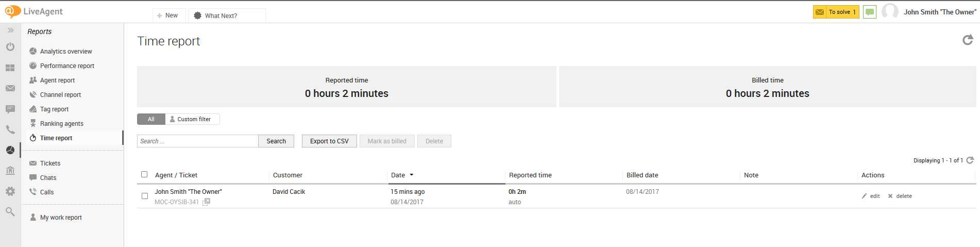The width and height of the screenshot is (980, 247).
Task: Go to Ranking agents report
Action: [x=61, y=124]
